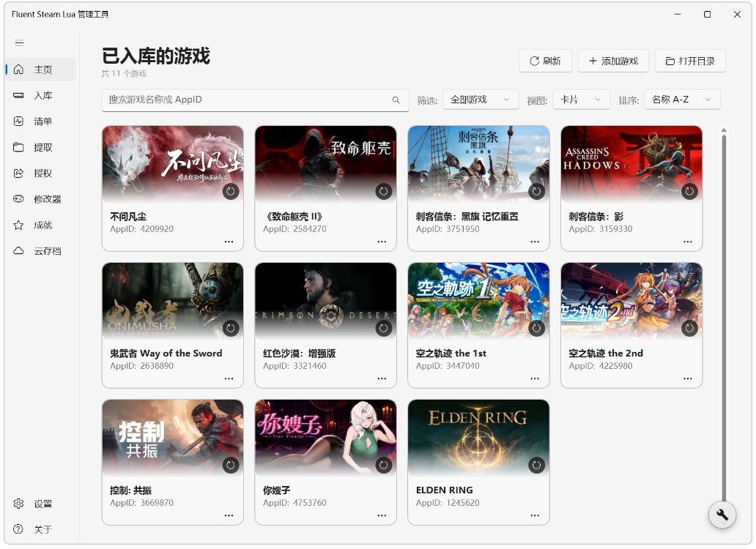Focus the game name or AppID search field
The height and width of the screenshot is (549, 756).
click(255, 100)
